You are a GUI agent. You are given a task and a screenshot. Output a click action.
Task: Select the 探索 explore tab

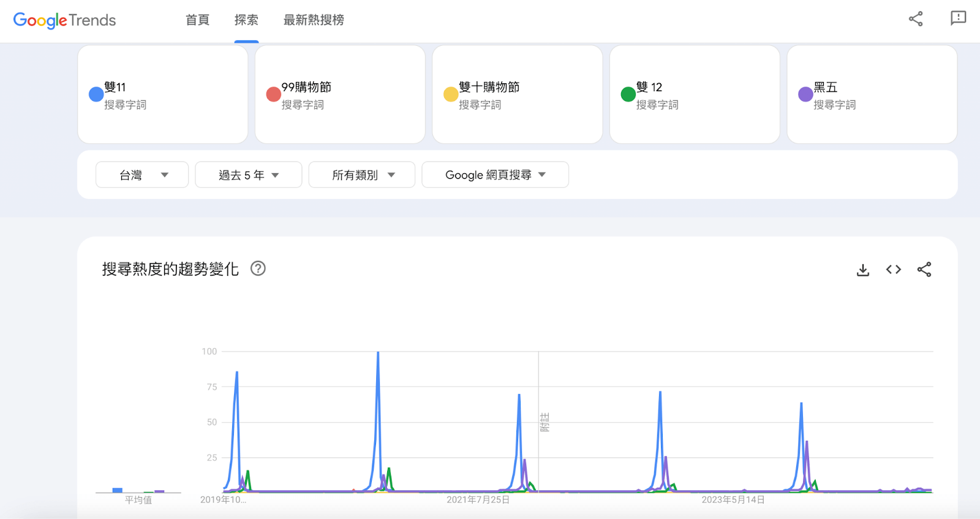(x=246, y=20)
